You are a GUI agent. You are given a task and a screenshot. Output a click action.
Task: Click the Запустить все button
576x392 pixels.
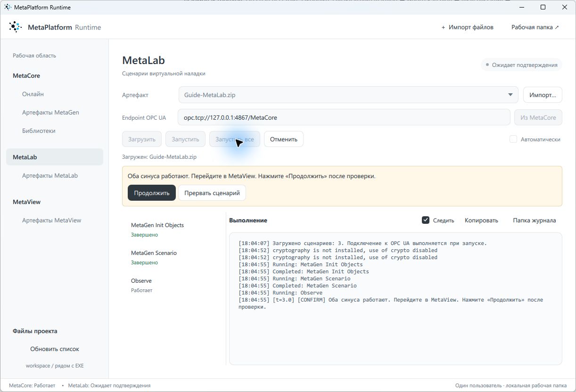tap(235, 139)
